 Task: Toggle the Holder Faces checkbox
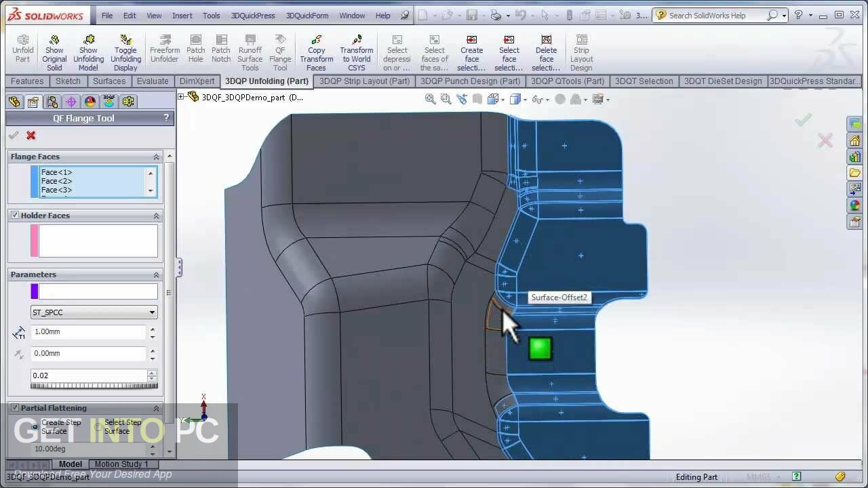coord(15,216)
